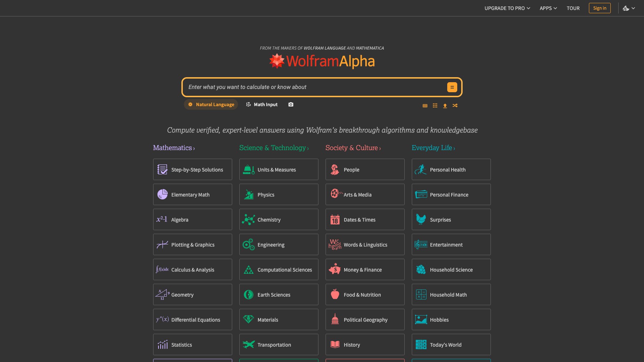Screen dimensions: 644x362
Task: Open the extended keyboard icon
Action: coord(425,106)
